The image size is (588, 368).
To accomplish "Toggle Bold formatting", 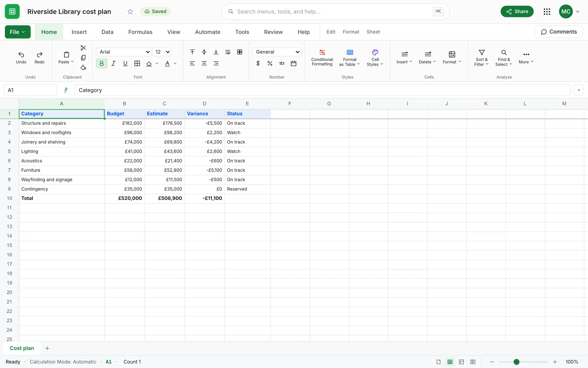I will (102, 63).
